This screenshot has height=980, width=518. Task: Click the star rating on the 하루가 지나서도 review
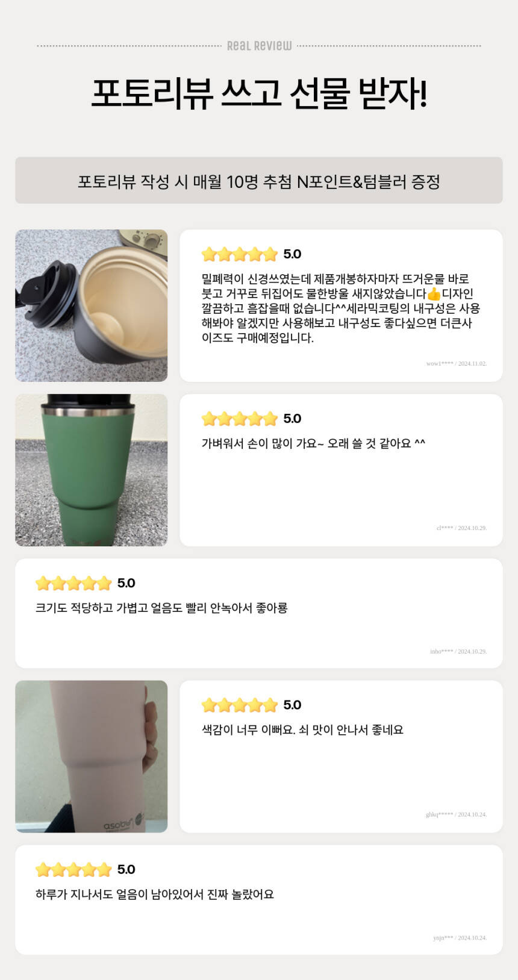73,869
